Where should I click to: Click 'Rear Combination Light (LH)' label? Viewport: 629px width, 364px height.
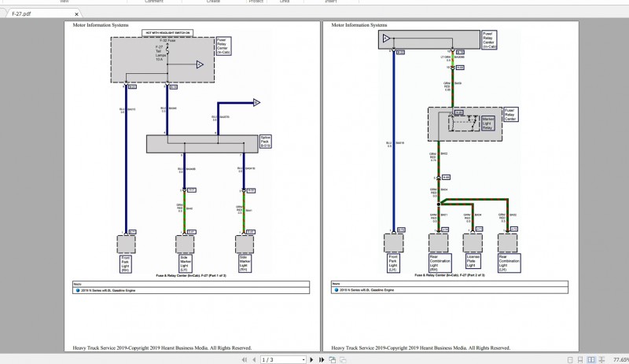pos(509,263)
